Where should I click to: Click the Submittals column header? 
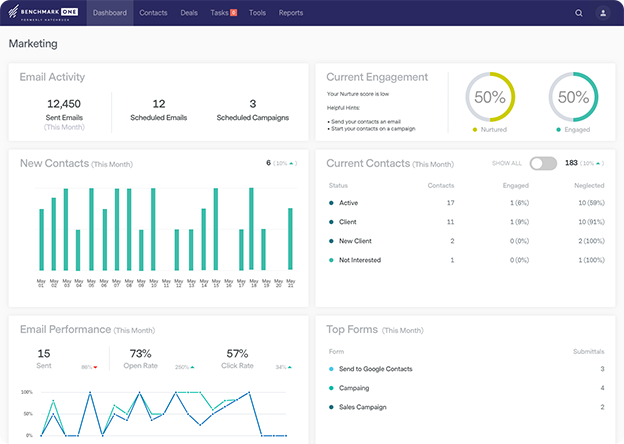coord(589,352)
